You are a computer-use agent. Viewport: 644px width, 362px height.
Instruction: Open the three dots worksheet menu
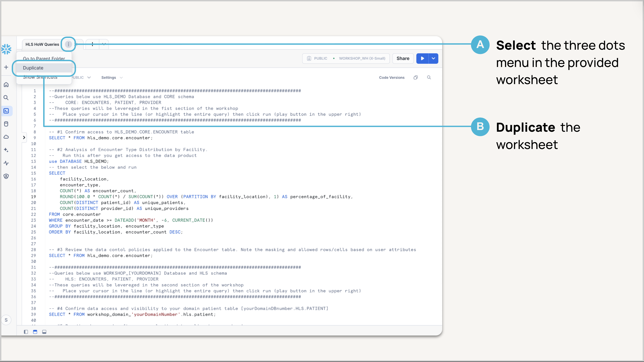pos(68,44)
